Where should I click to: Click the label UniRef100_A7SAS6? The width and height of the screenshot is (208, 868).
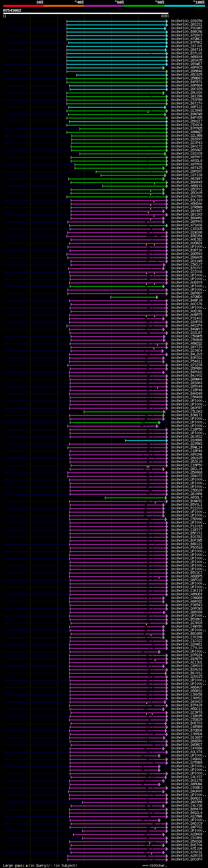click(187, 225)
